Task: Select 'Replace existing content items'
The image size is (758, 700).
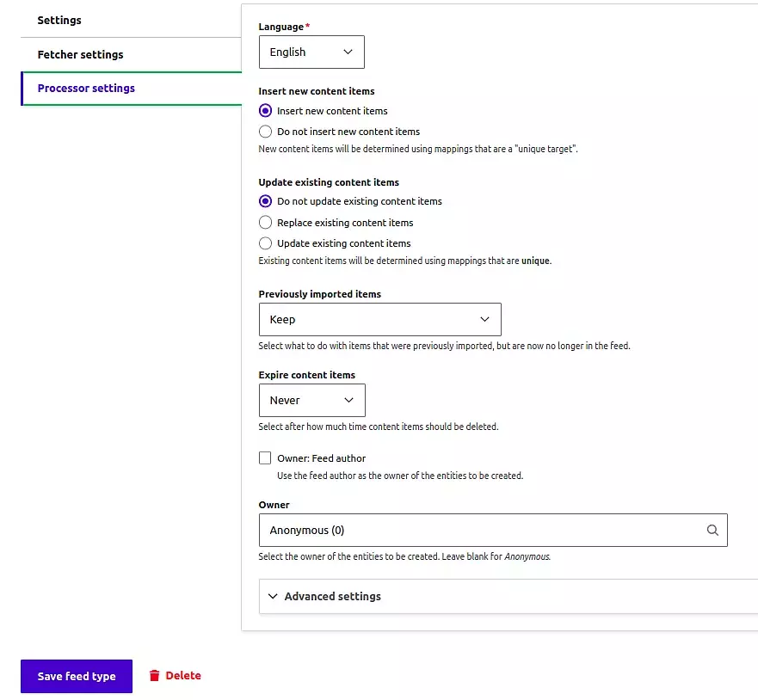Action: [265, 222]
